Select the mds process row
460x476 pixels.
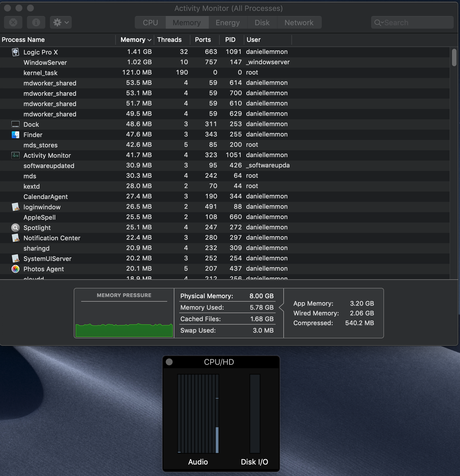pos(225,176)
